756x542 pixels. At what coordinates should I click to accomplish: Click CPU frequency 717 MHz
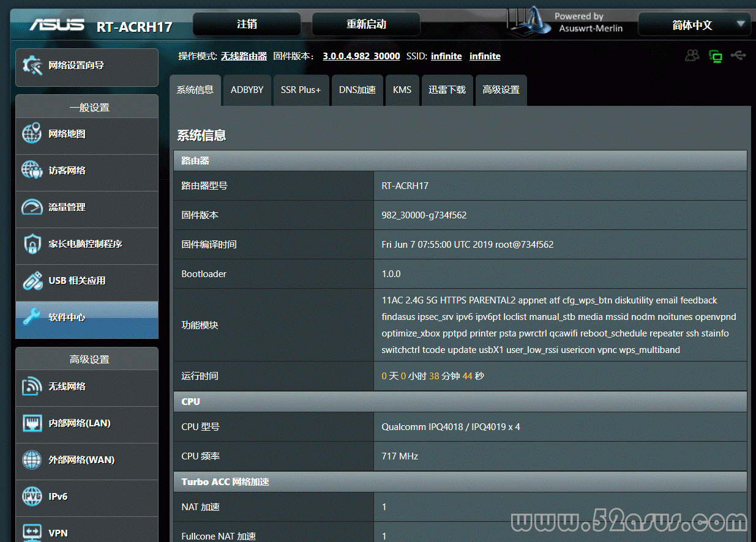coord(400,456)
